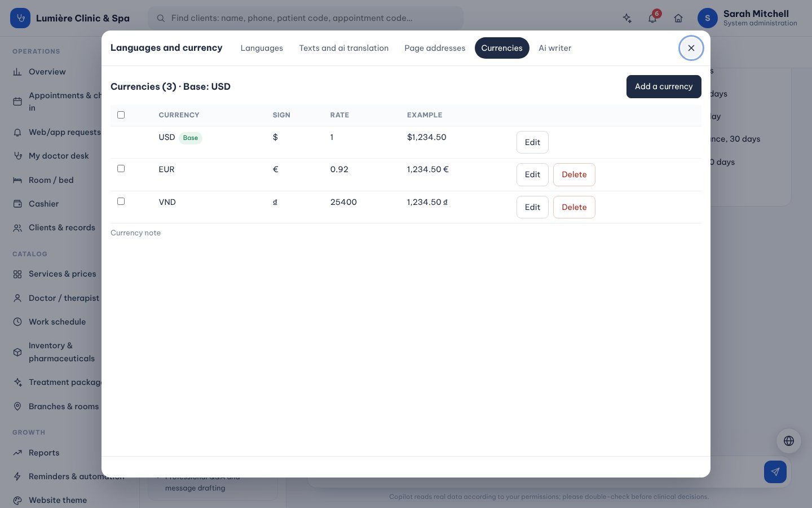Image resolution: width=812 pixels, height=508 pixels.
Task: Click the Cashier wallet icon
Action: 17,204
